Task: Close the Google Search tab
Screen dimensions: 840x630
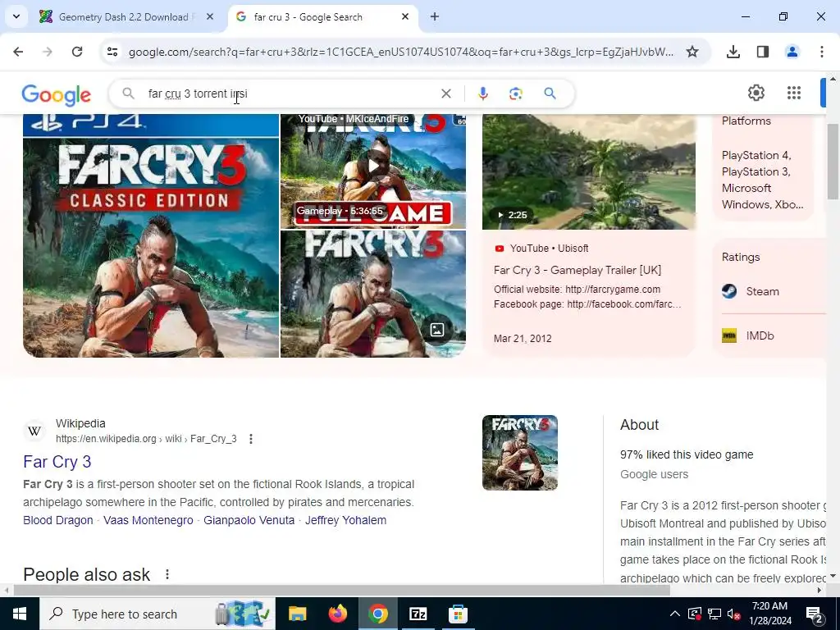Action: 405,17
